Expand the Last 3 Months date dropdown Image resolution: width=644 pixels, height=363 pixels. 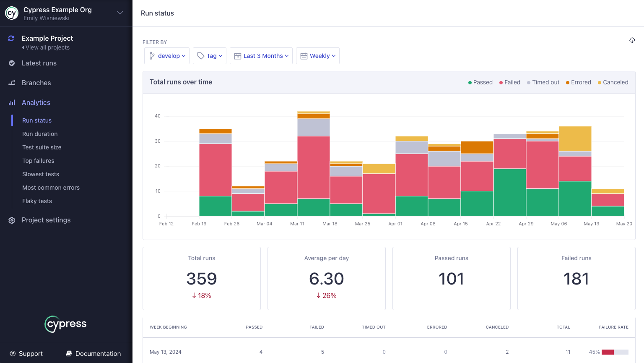[261, 55]
